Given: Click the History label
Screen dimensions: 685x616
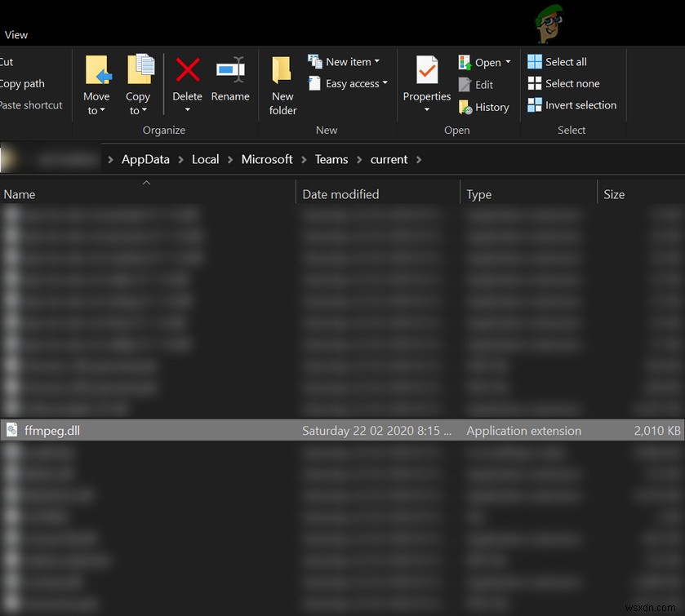Looking at the screenshot, I should click(x=492, y=107).
